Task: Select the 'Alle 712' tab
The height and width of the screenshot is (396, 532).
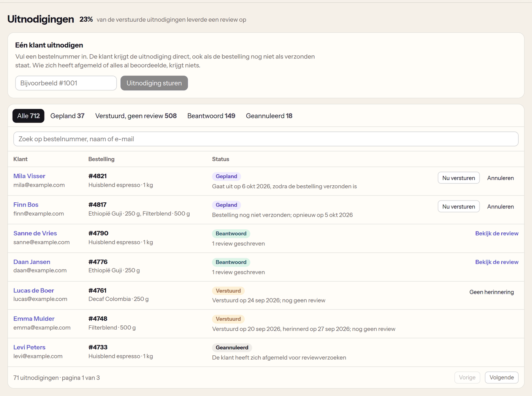Action: click(28, 116)
